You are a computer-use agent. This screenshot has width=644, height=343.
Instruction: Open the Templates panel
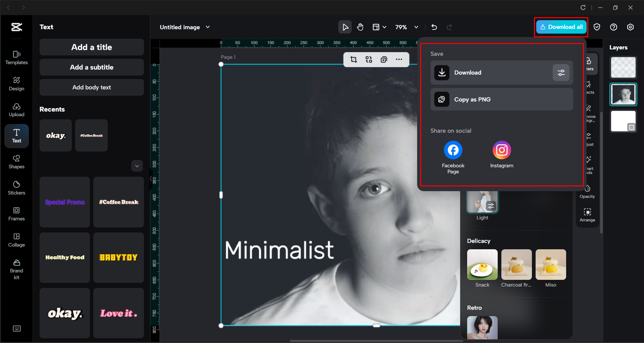pyautogui.click(x=16, y=57)
